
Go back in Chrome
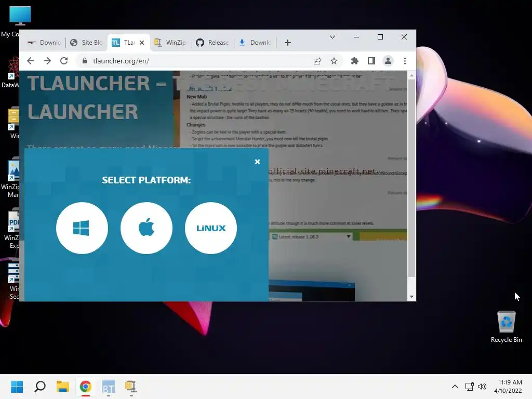coord(31,61)
